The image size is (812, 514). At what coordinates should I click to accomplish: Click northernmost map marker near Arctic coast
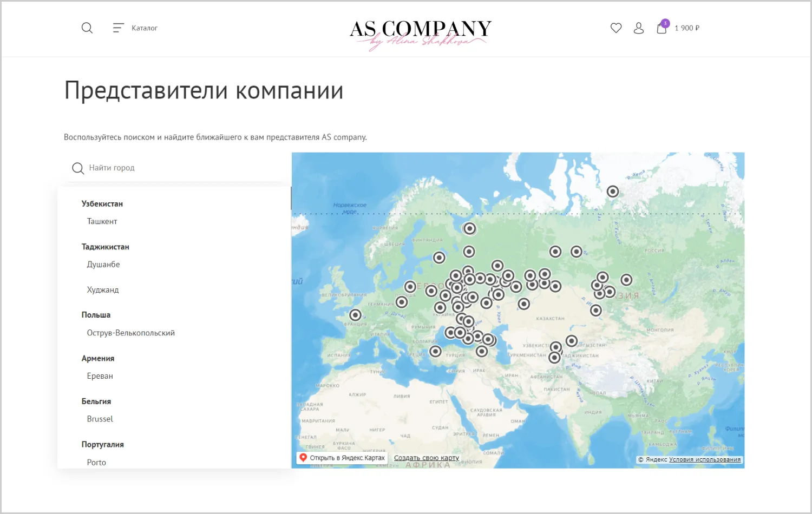point(613,192)
